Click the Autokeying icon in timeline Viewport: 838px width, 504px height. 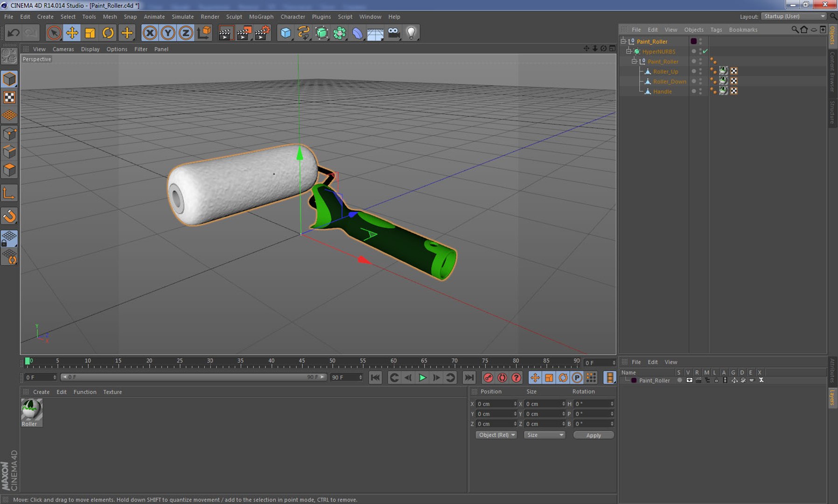tap(502, 378)
